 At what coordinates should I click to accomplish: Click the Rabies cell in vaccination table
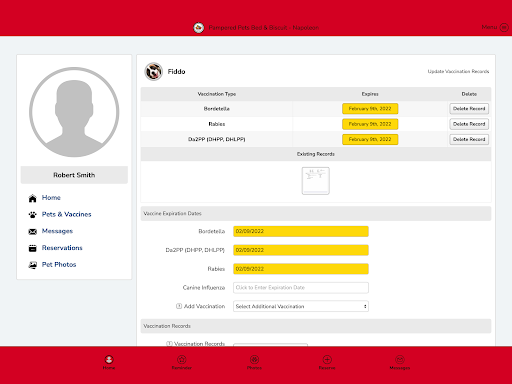pyautogui.click(x=217, y=124)
